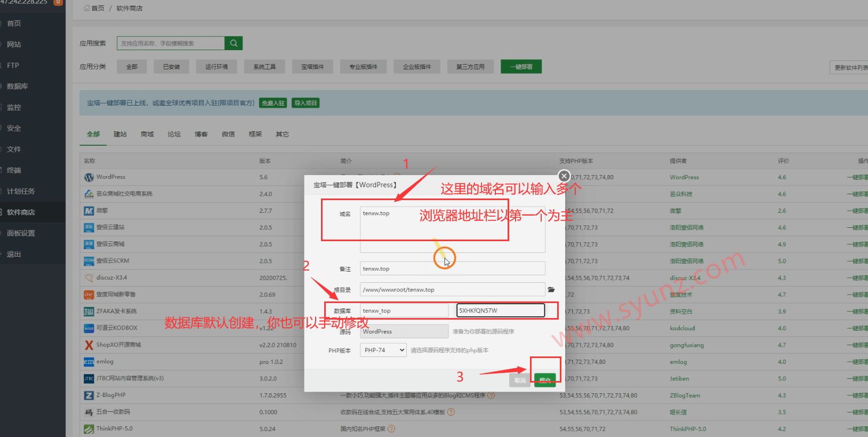This screenshot has height=437, width=868.
Task: Click the 更新软件列表 button
Action: (849, 67)
